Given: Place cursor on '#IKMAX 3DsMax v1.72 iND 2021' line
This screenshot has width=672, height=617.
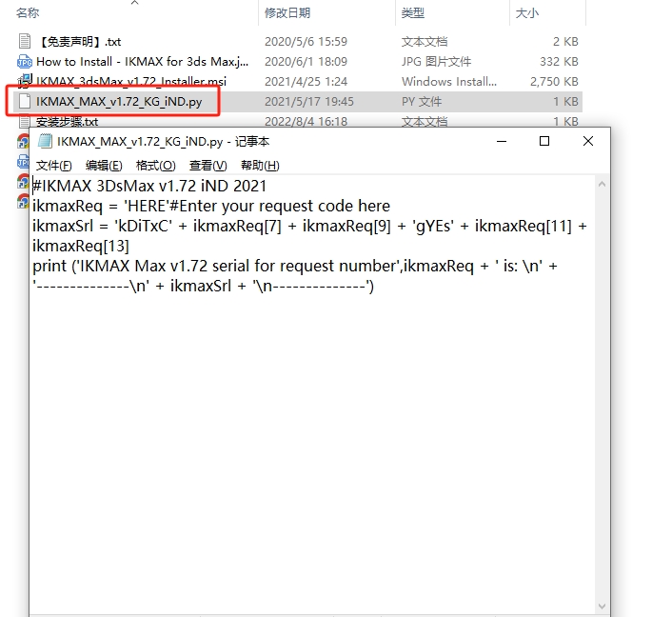Looking at the screenshot, I should click(149, 186).
